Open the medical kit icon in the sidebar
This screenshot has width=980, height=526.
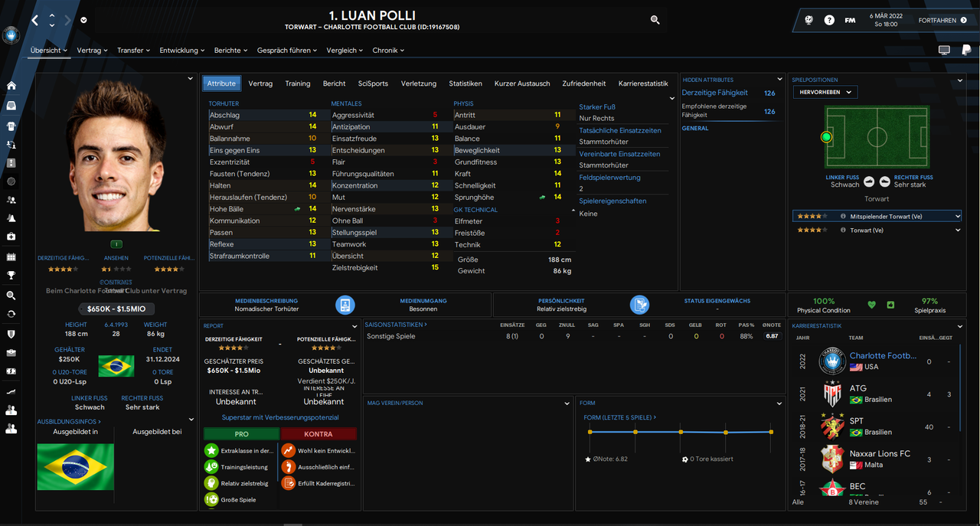pyautogui.click(x=11, y=237)
